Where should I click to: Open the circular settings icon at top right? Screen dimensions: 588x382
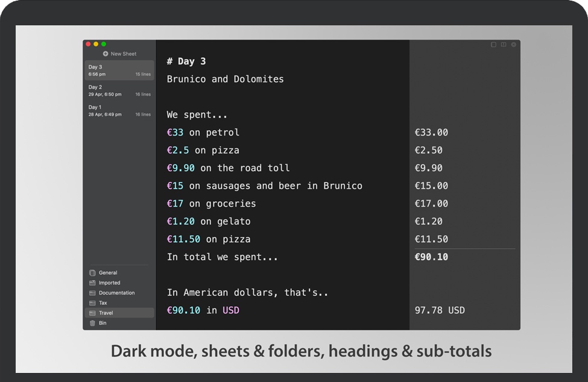click(x=514, y=45)
